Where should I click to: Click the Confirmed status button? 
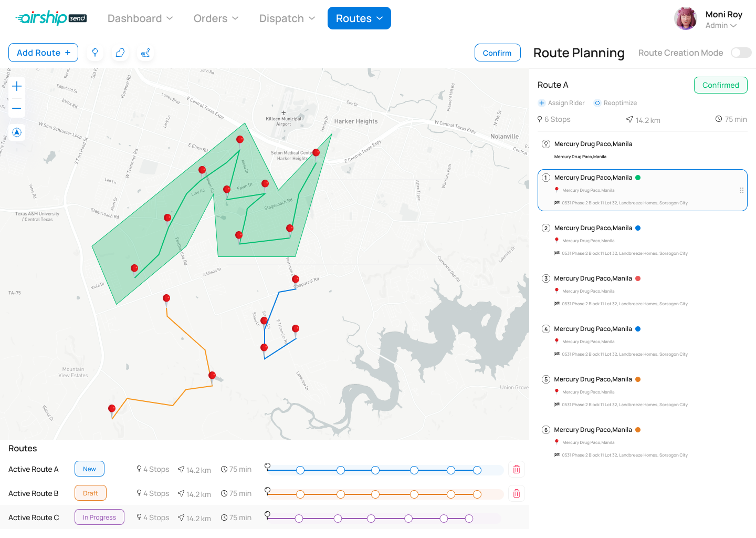coord(720,85)
